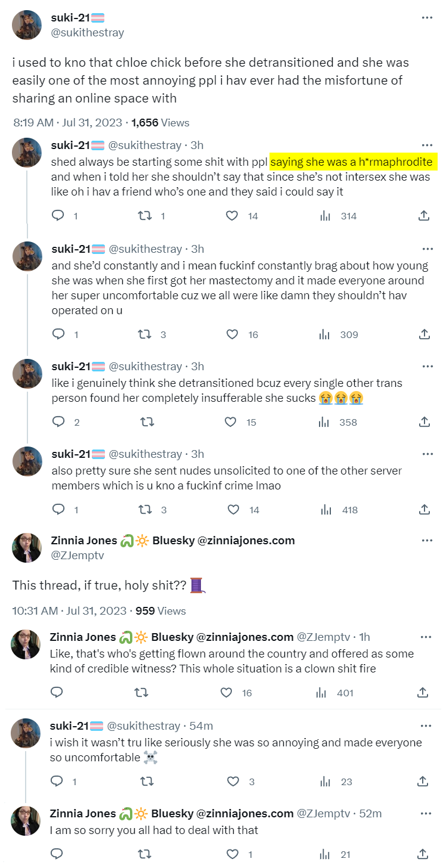Like the 'clown shit fire' tweet
The height and width of the screenshot is (868, 443).
tap(227, 693)
